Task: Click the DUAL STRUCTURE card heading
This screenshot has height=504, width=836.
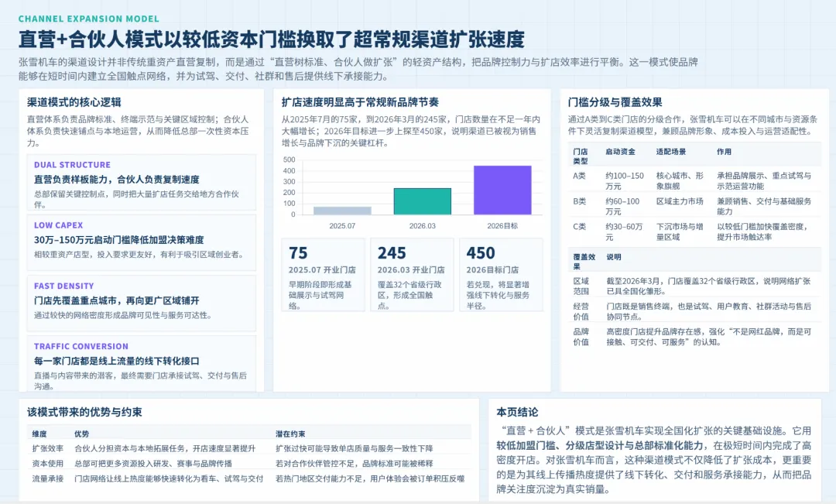Action: (x=74, y=164)
